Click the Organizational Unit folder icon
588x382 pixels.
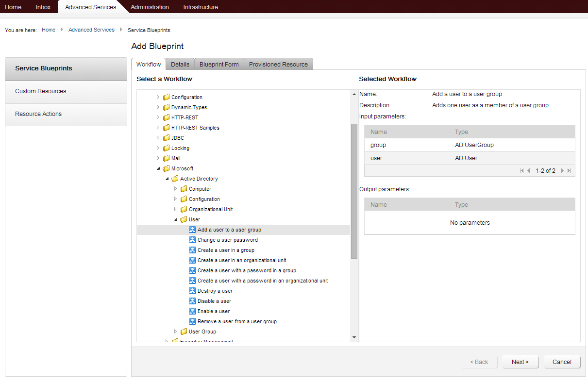click(183, 209)
